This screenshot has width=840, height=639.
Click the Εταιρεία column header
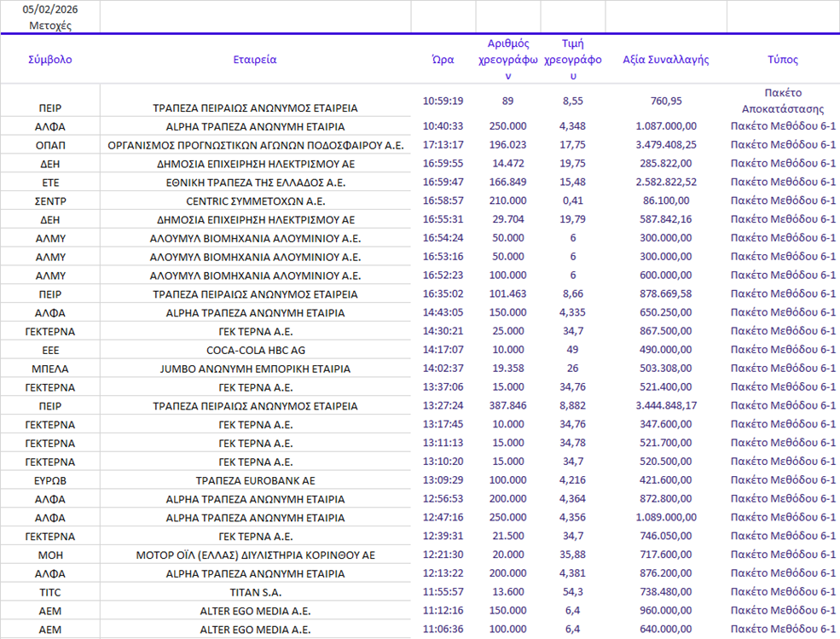[x=255, y=60]
